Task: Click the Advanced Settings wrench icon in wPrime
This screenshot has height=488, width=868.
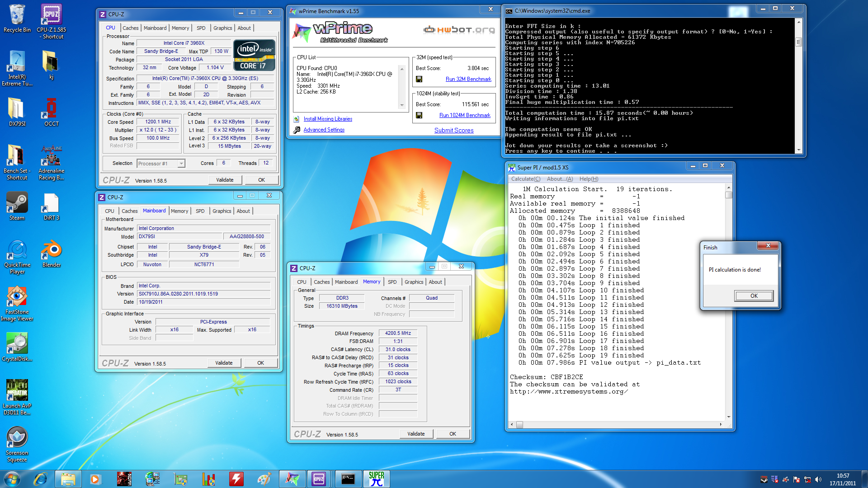Action: click(297, 130)
